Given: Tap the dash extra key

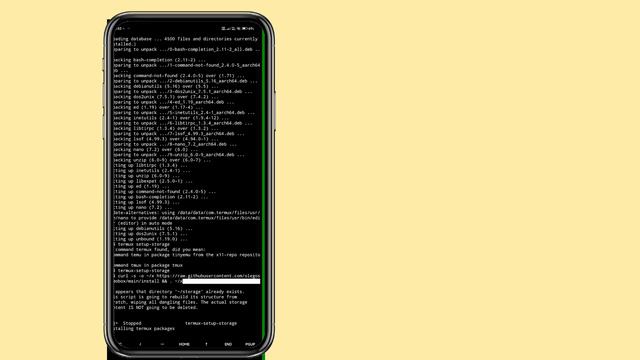Looking at the screenshot, I should [x=162, y=344].
